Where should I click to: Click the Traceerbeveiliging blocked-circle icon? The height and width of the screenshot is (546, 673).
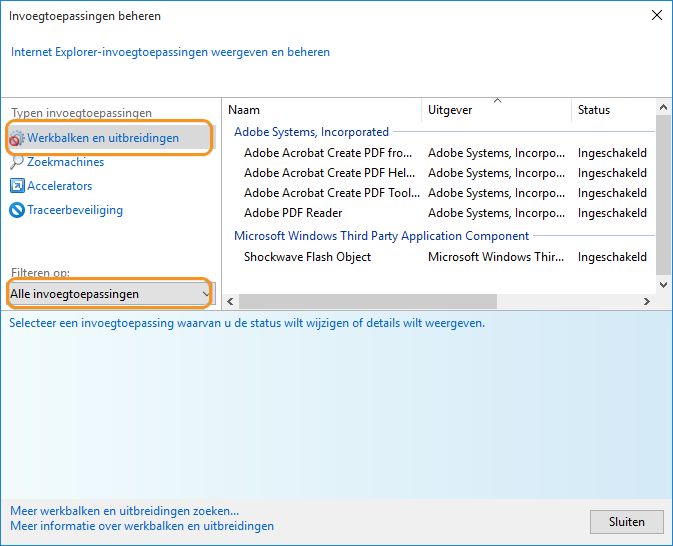(17, 210)
